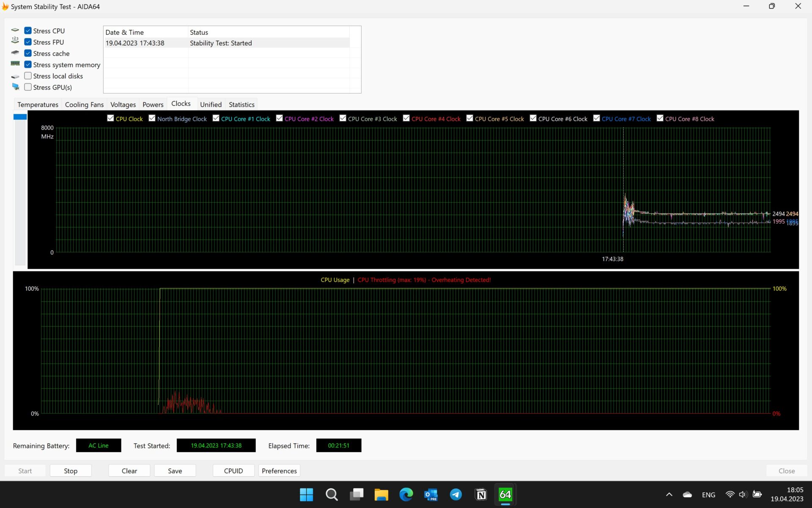
Task: Hide CPU Core #8 Clock line
Action: [660, 118]
